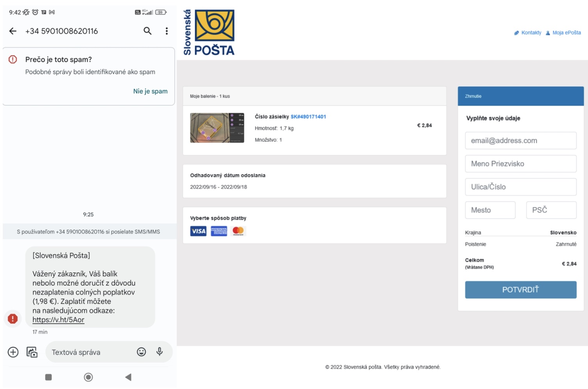Click the 'Zhrnutie' panel header
The height and width of the screenshot is (389, 588).
(x=520, y=96)
